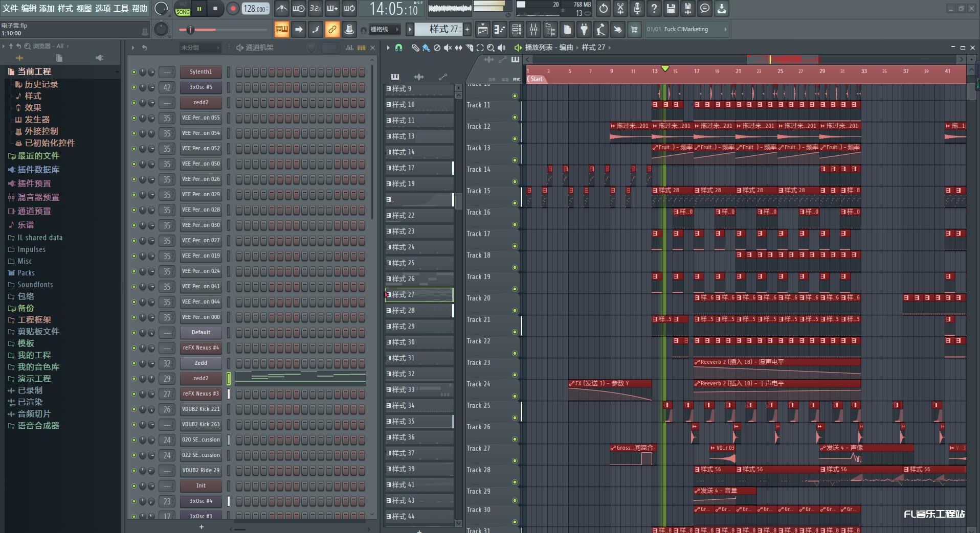980x533 pixels.
Task: Open the playlist options arrow menu
Action: [388, 48]
